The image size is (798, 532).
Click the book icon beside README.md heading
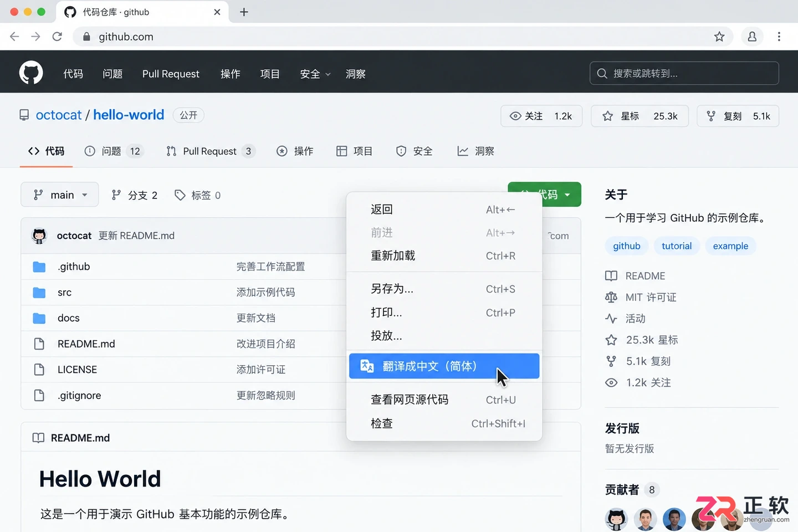(38, 438)
